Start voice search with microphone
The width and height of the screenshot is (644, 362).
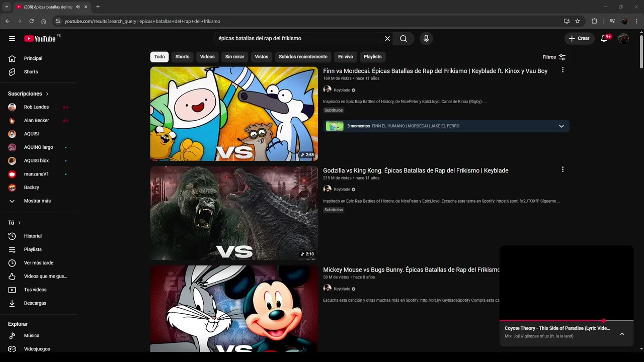426,39
